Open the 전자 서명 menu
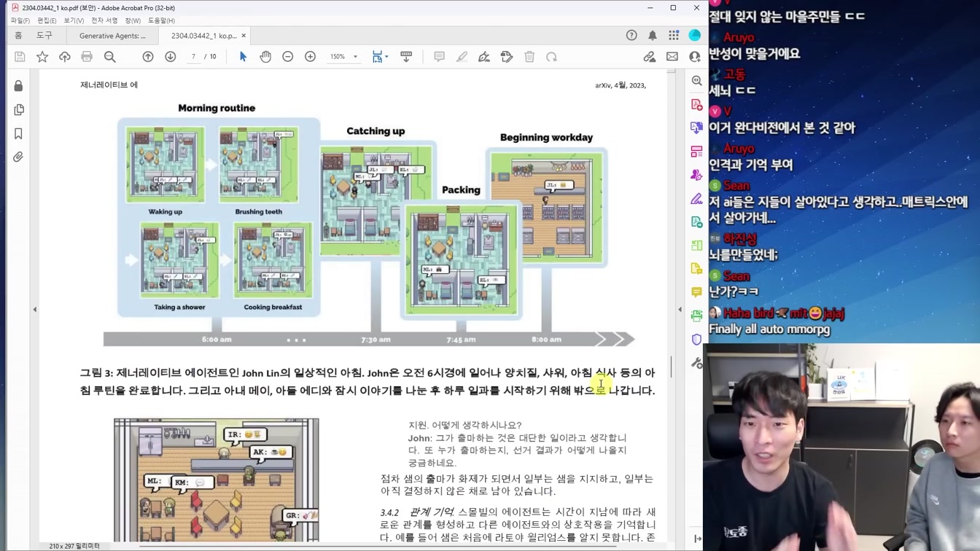Image resolution: width=980 pixels, height=551 pixels. pos(104,20)
